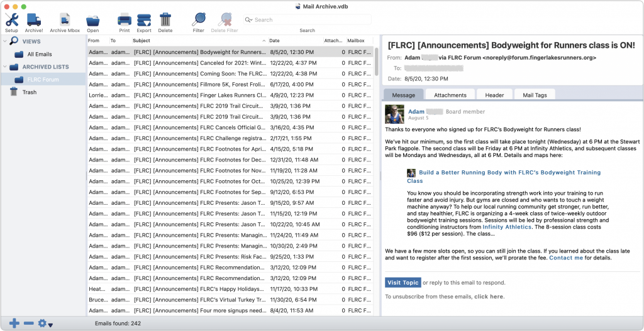Select the FLRC Forum archived list

[x=43, y=79]
